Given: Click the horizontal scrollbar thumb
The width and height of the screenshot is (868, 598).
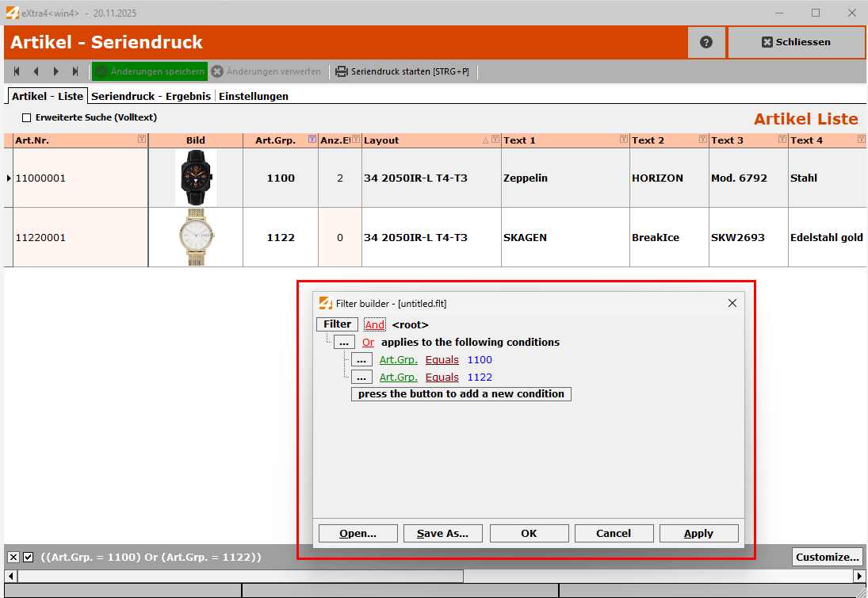Looking at the screenshot, I should [238, 576].
